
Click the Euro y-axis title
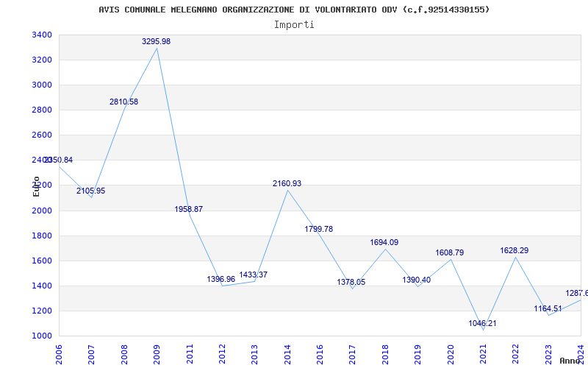pos(36,186)
